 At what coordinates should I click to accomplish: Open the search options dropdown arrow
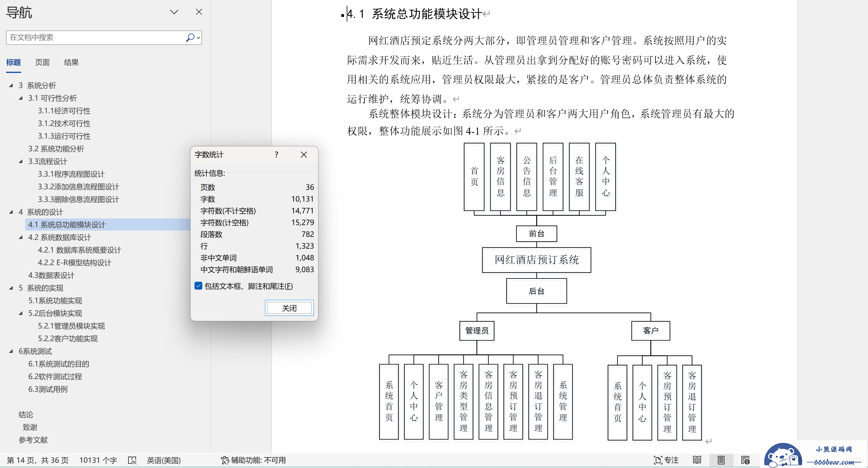coord(199,38)
